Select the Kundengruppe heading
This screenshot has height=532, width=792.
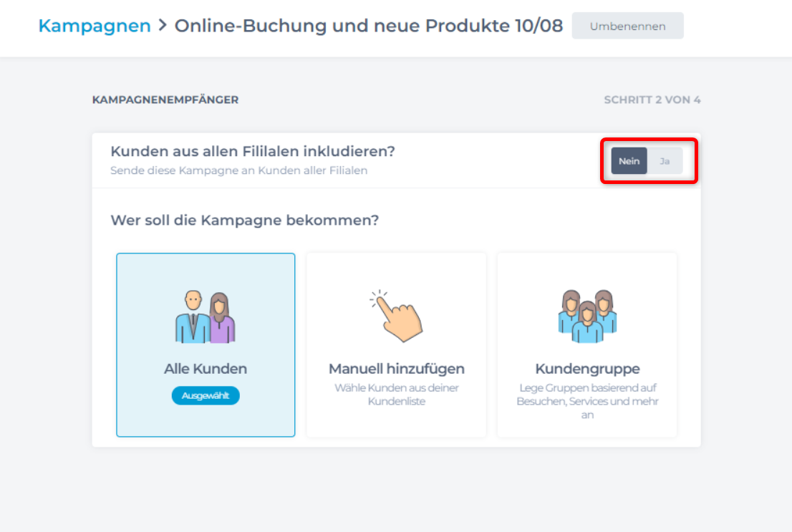[587, 369]
